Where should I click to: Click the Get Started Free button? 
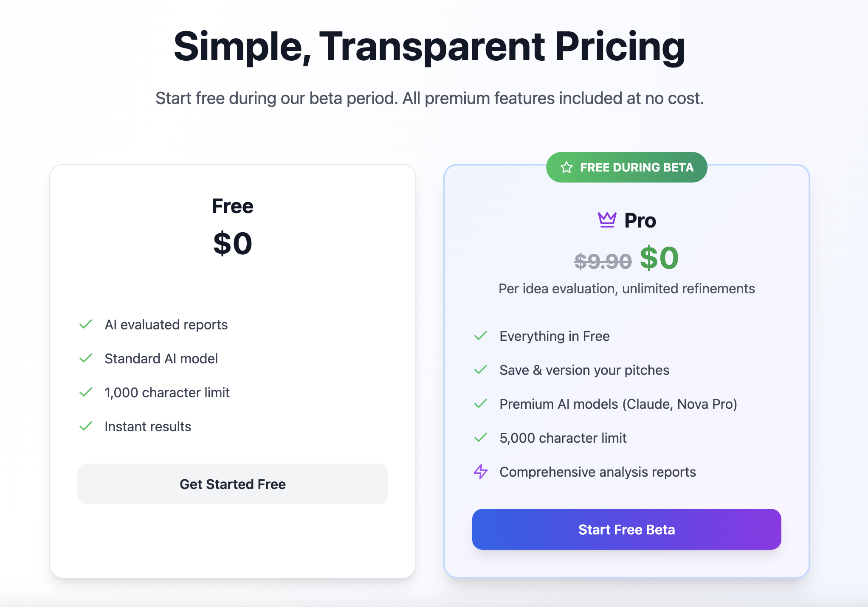coord(233,484)
